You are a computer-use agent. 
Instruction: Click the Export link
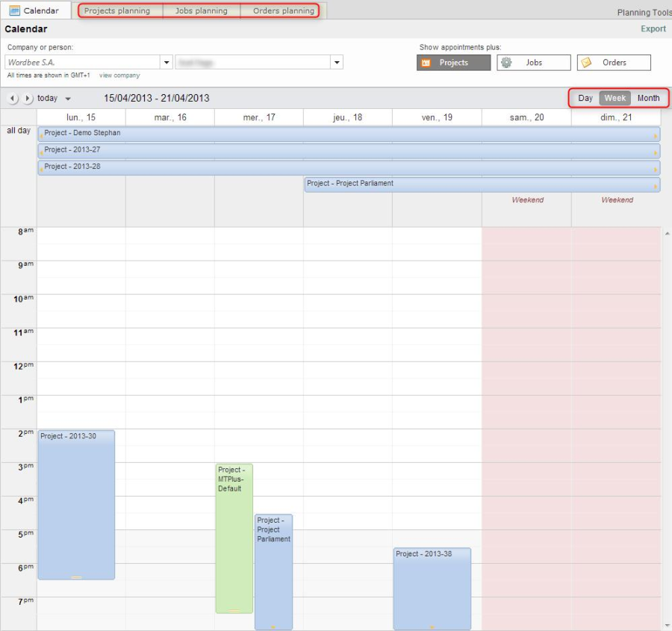tap(653, 29)
